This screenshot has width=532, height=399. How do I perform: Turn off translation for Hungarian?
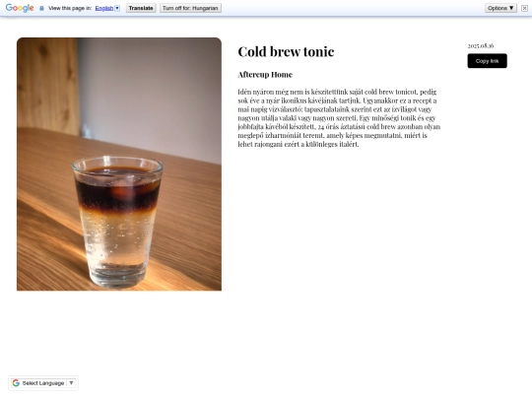(x=190, y=8)
